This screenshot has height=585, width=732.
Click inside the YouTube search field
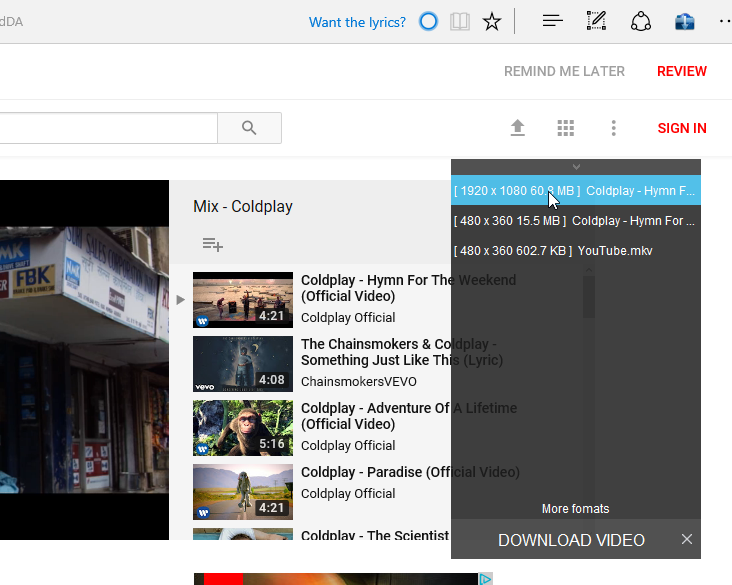point(108,128)
